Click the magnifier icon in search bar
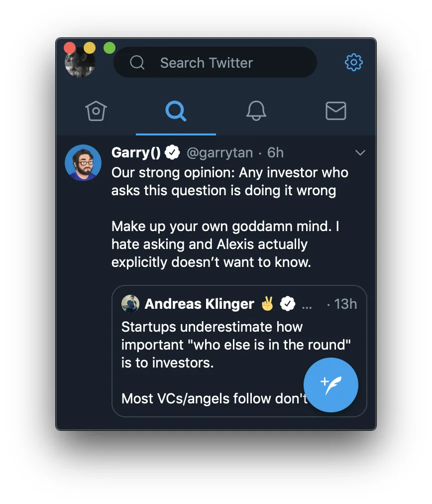The image size is (432, 504). (137, 63)
